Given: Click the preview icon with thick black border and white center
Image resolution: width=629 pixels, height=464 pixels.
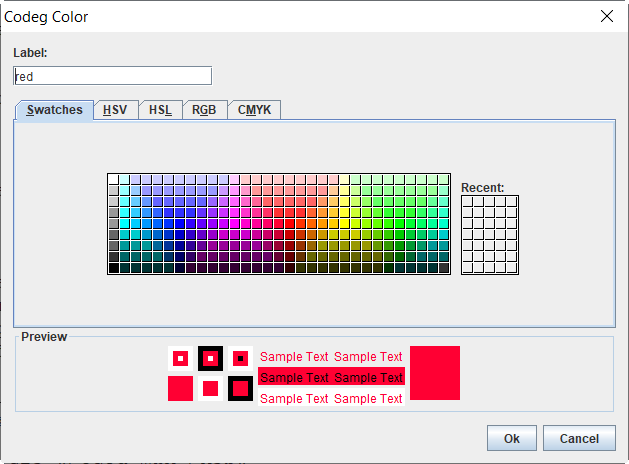Looking at the screenshot, I should (x=210, y=358).
